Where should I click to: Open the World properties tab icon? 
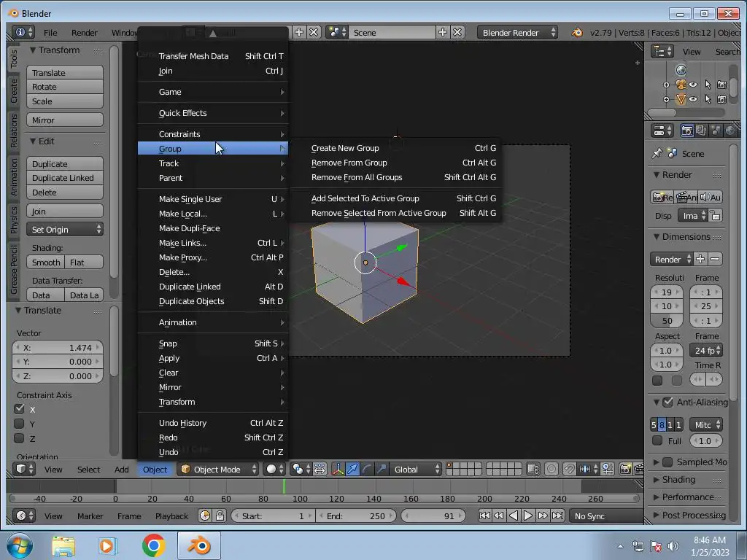point(729,131)
